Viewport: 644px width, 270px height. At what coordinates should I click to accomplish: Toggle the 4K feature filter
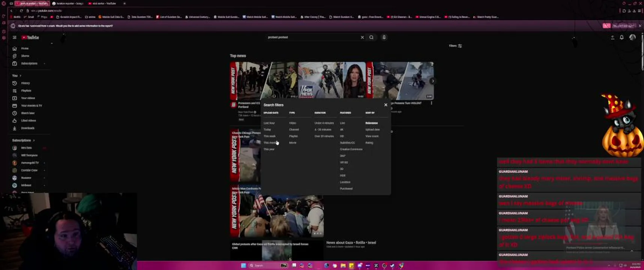click(x=342, y=130)
